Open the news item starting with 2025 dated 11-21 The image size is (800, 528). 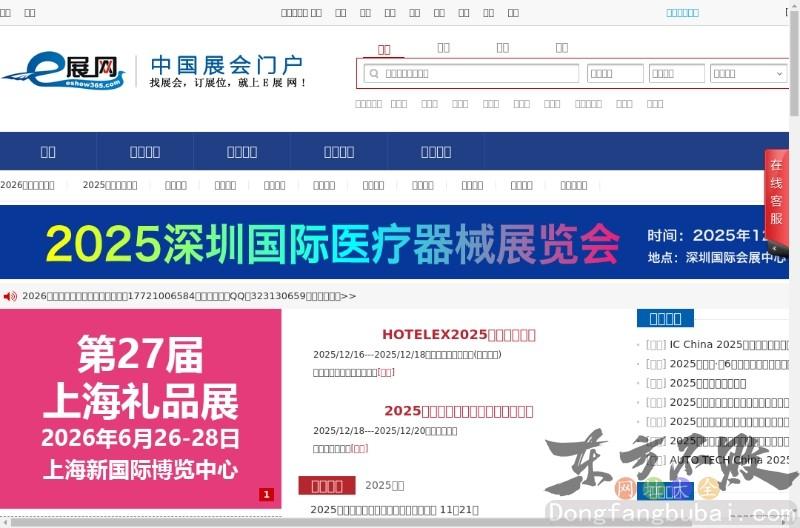click(x=394, y=510)
